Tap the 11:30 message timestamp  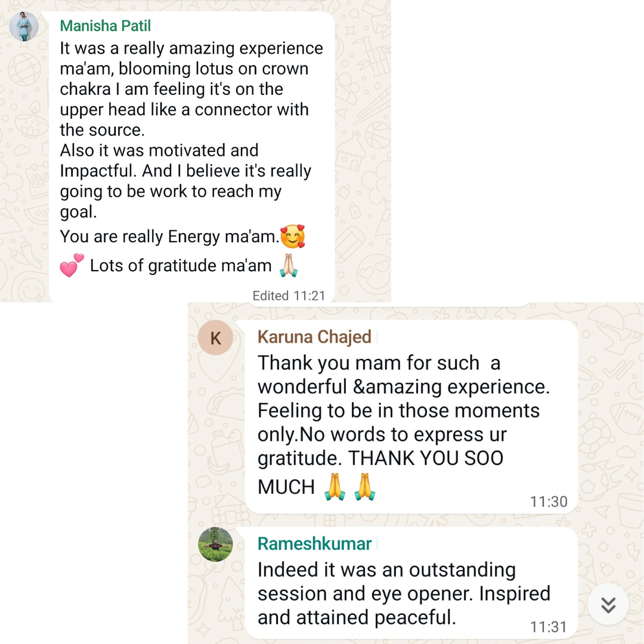549,501
